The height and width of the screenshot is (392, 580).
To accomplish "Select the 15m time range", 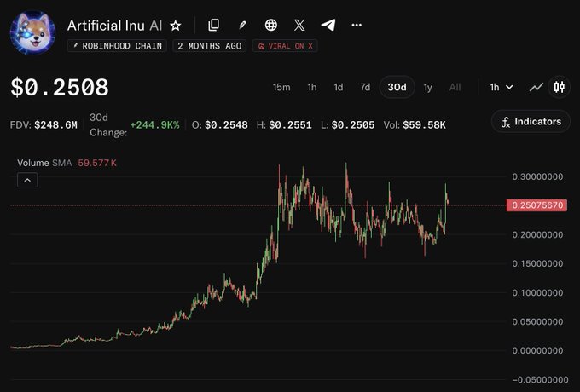I will coord(281,87).
